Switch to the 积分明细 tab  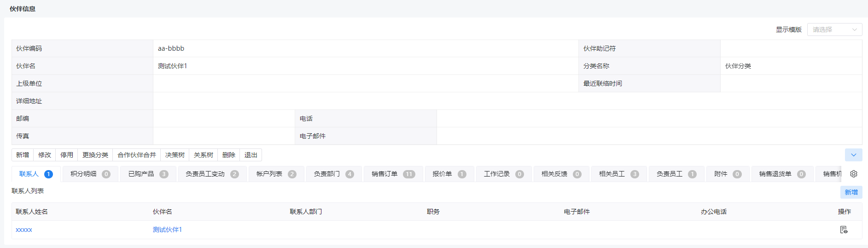coord(90,174)
